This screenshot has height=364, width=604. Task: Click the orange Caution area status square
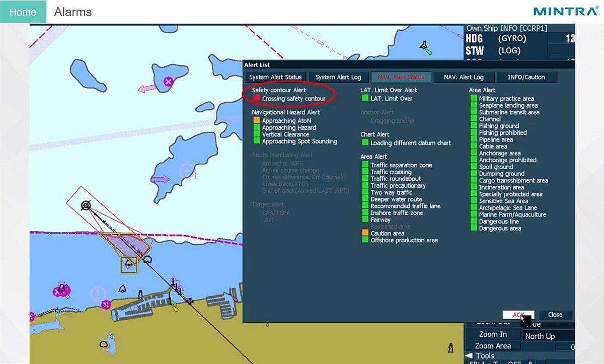coord(365,233)
